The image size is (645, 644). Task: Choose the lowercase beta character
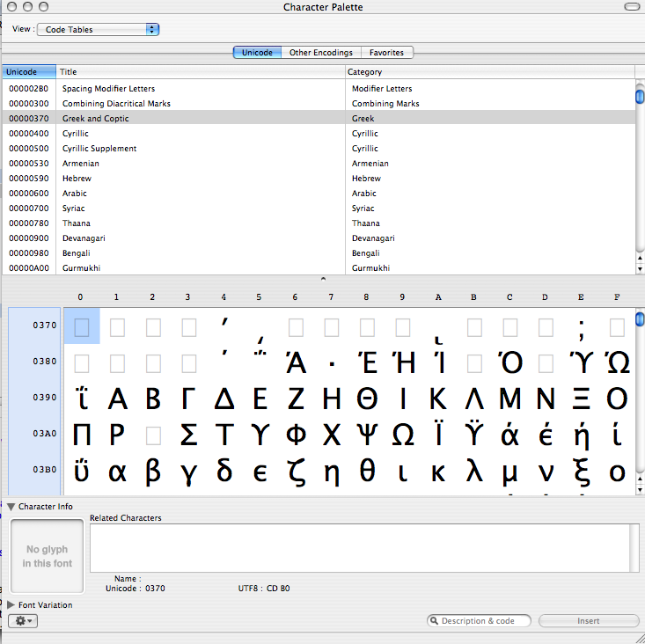pyautogui.click(x=153, y=472)
